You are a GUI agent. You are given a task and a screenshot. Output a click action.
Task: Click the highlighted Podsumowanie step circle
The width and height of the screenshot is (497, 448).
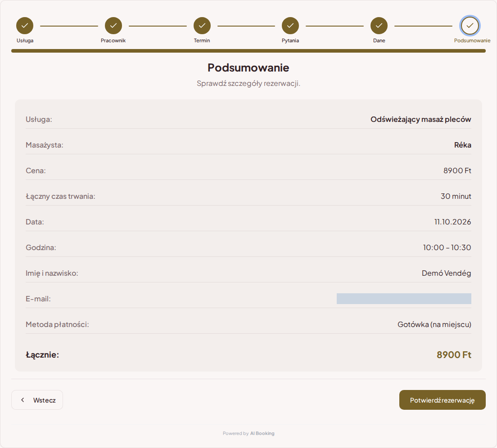(x=470, y=26)
